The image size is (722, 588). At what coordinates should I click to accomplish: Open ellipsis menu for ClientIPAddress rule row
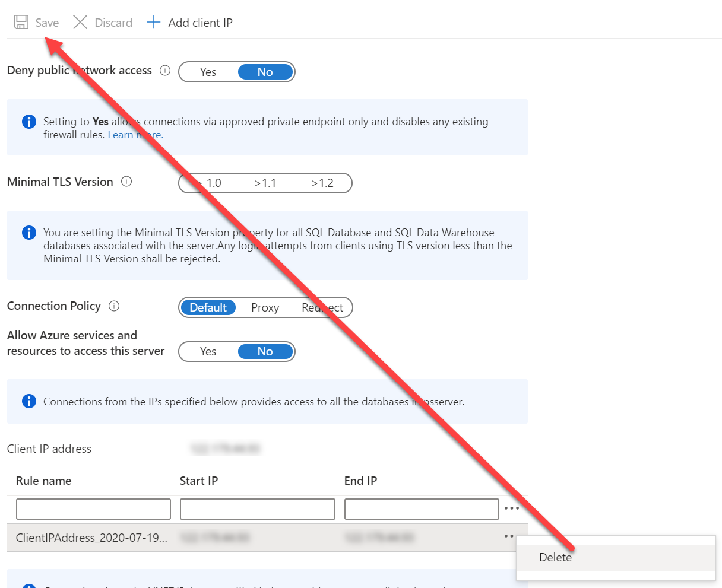[508, 536]
